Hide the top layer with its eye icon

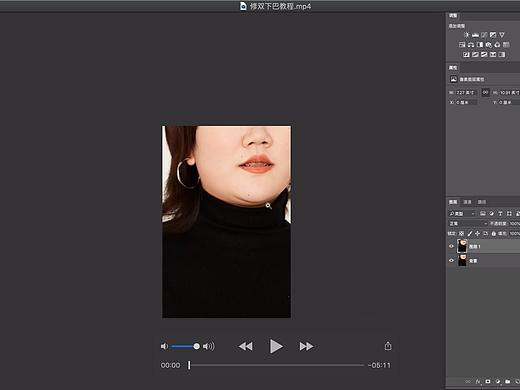click(451, 246)
